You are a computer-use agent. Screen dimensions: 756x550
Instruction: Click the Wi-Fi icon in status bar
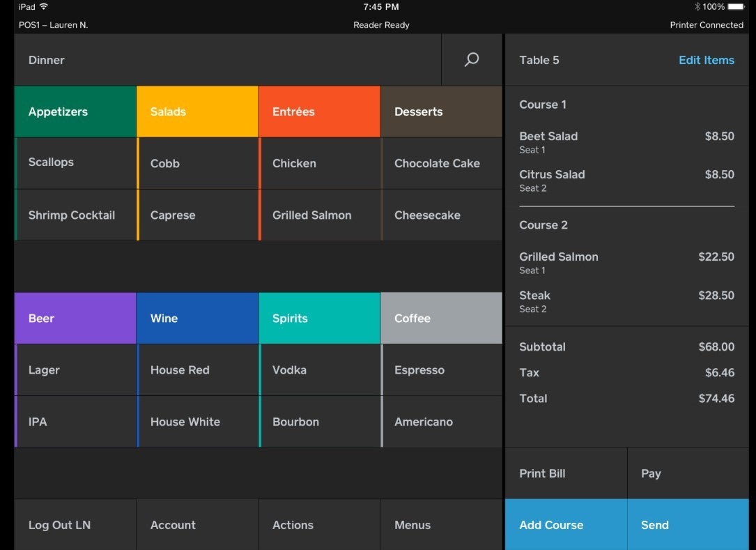point(44,7)
